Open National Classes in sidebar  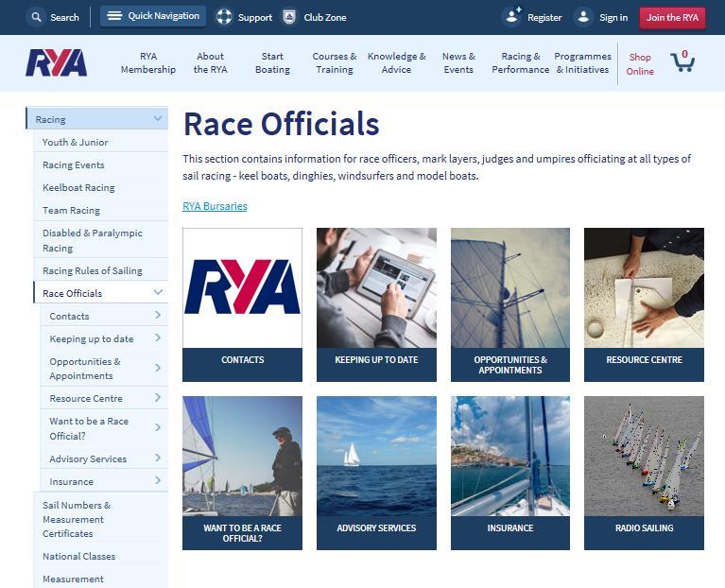pos(101,556)
